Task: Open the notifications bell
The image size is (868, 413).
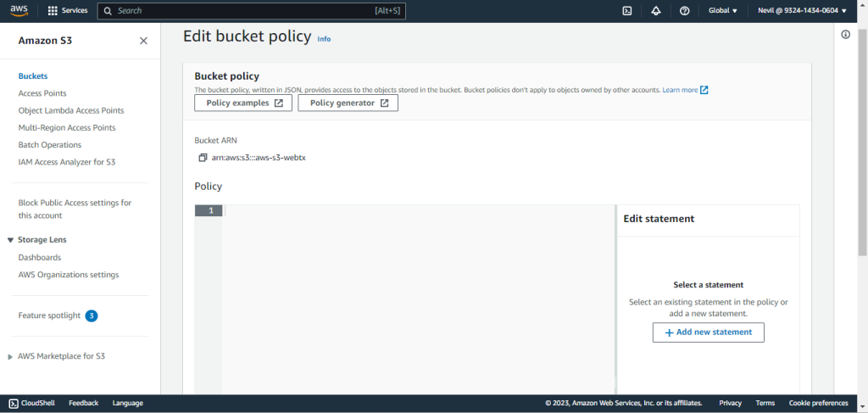Action: 656,10
